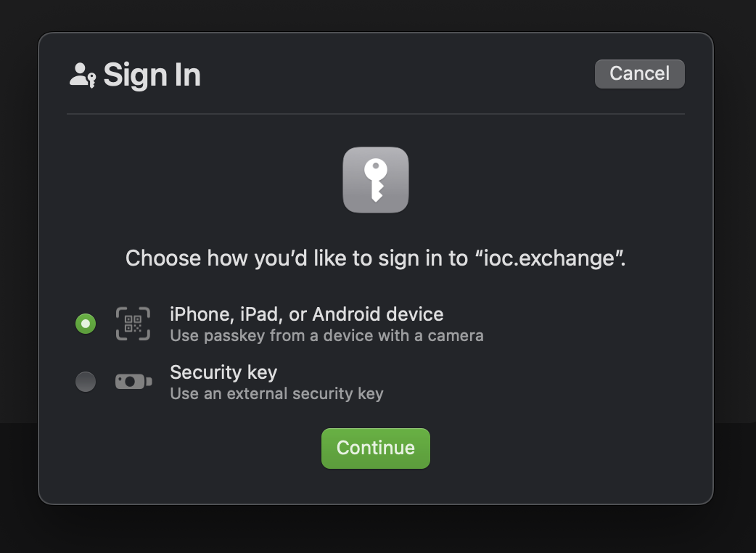Click the QR code scanner icon
Image resolution: width=756 pixels, height=553 pixels.
(133, 324)
